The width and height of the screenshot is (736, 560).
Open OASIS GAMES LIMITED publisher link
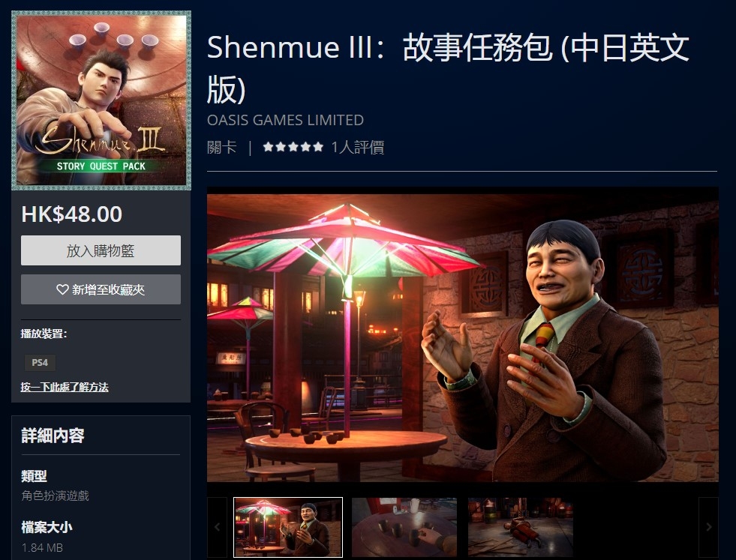(x=285, y=120)
